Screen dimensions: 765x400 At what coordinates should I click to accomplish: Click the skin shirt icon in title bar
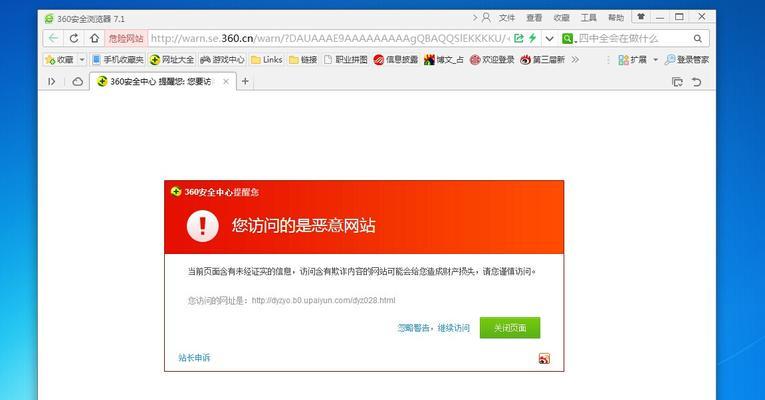tap(641, 17)
